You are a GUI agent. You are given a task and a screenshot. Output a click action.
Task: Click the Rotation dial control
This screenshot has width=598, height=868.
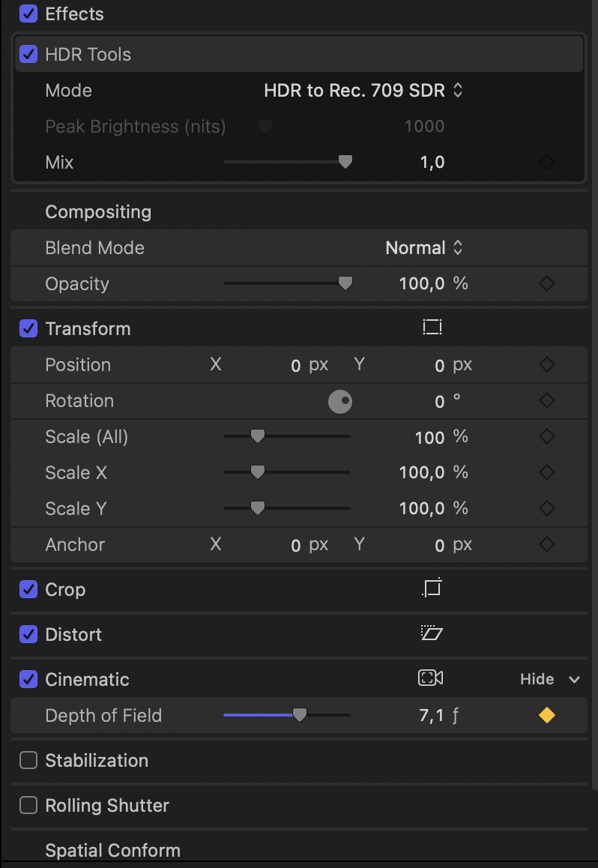(x=340, y=402)
